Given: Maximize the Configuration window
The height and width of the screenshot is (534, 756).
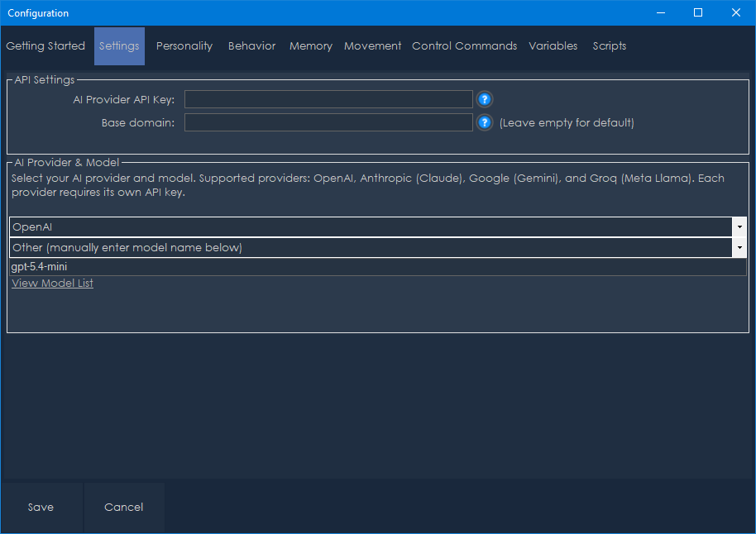Looking at the screenshot, I should 697,12.
